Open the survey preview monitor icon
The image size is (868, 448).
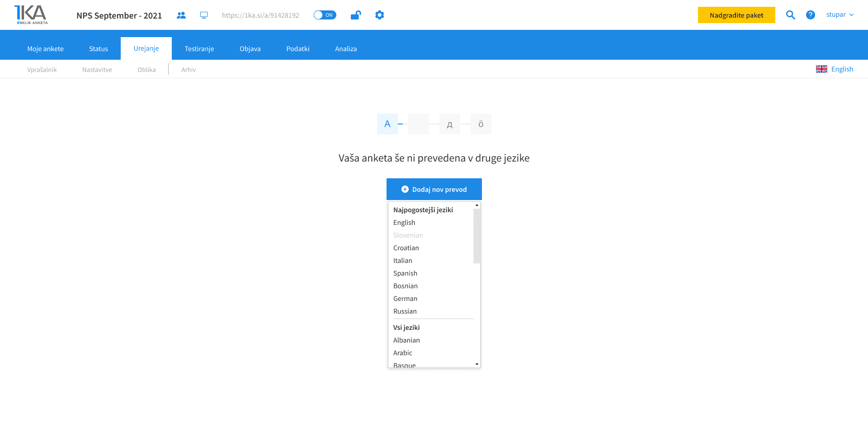point(204,15)
